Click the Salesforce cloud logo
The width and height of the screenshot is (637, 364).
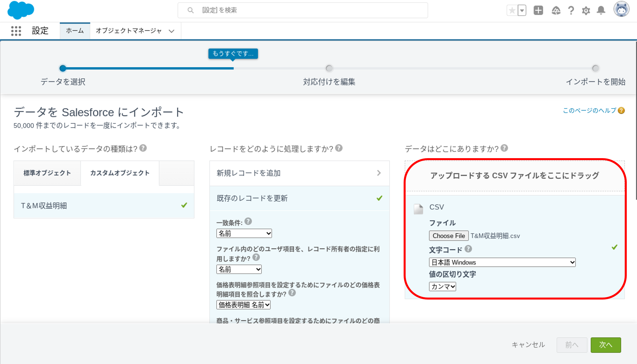pyautogui.click(x=21, y=10)
